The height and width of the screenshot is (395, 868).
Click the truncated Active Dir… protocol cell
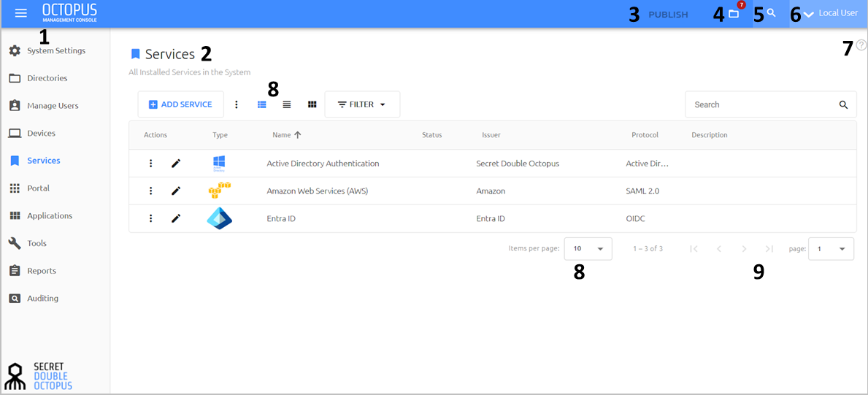coord(647,164)
